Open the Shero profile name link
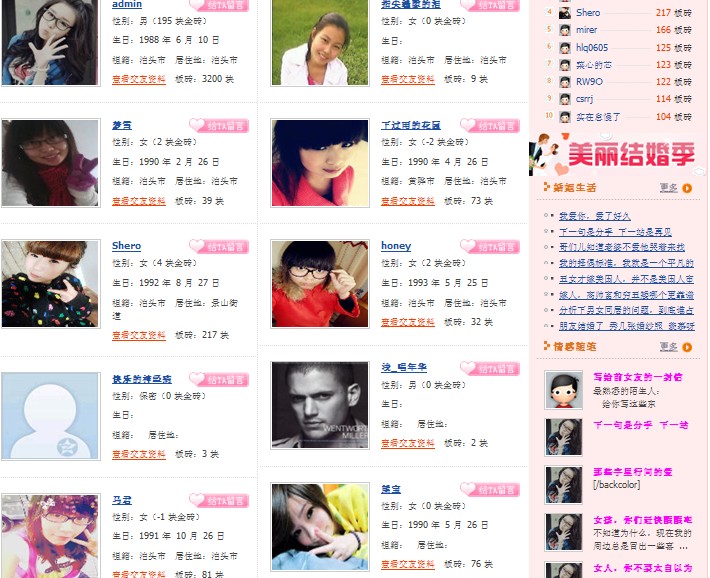710x578 pixels. click(126, 246)
